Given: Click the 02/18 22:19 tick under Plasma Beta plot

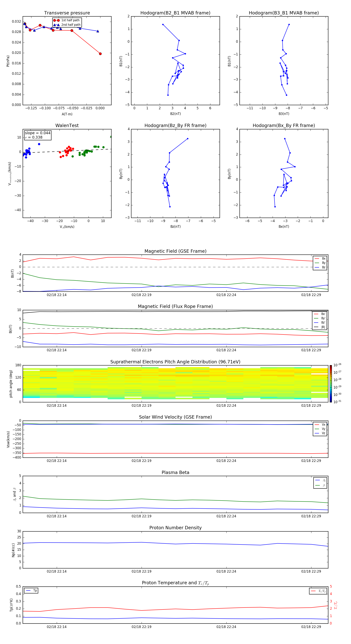Looking at the screenshot, I should [141, 516].
